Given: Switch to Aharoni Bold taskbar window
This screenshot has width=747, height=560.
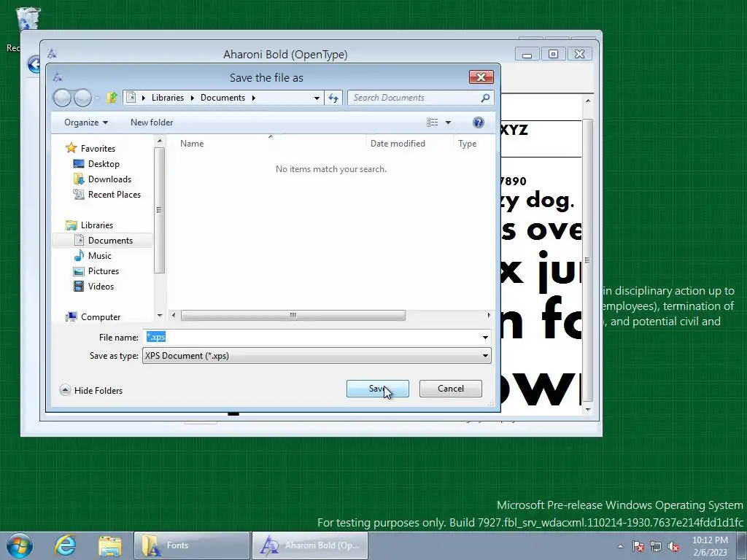Looking at the screenshot, I should tap(309, 545).
